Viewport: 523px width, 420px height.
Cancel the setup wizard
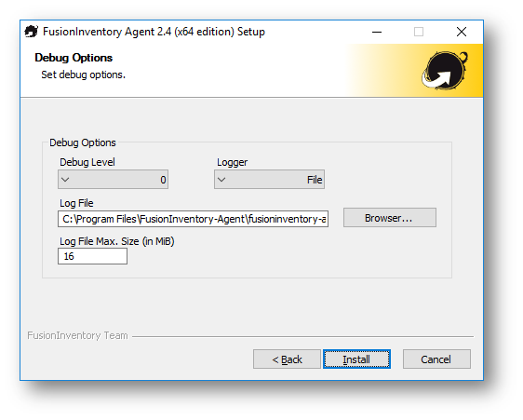coord(436,359)
